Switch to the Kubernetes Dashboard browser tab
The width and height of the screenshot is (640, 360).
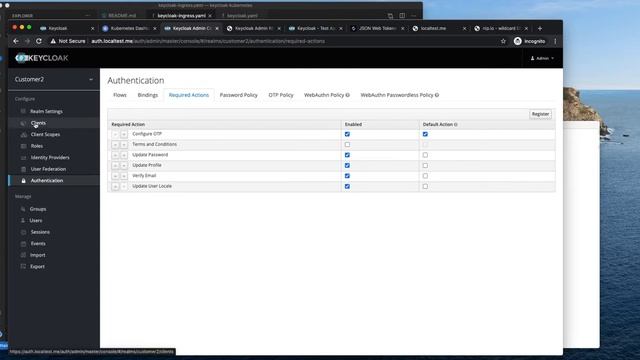[129, 29]
